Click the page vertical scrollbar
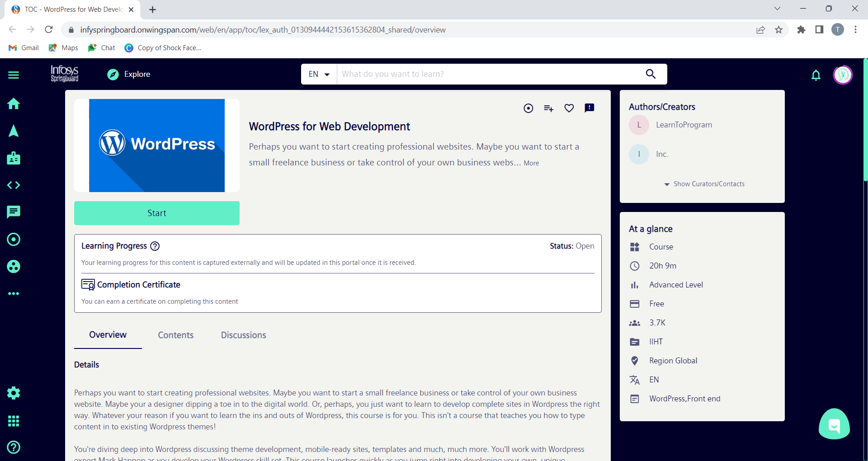Image resolution: width=868 pixels, height=461 pixels. tap(865, 120)
